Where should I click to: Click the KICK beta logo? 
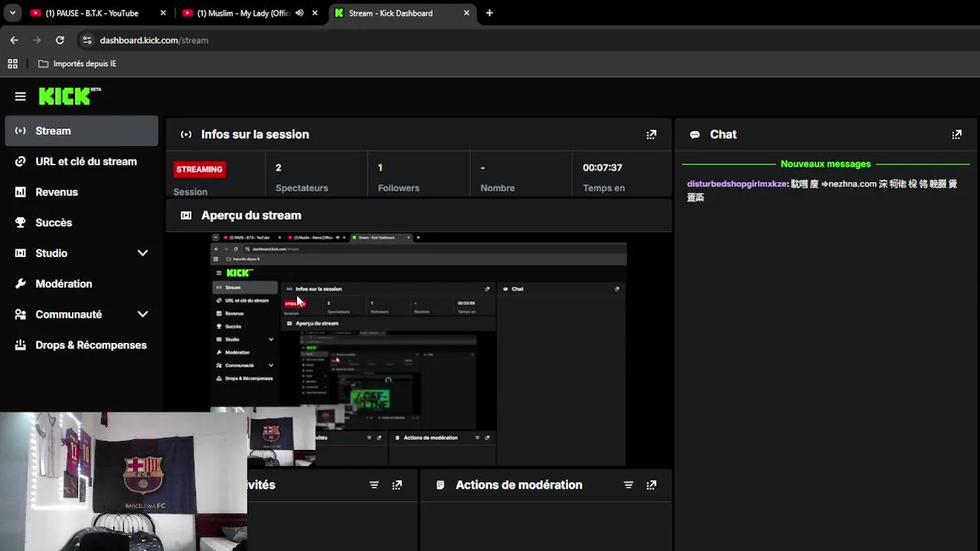[x=70, y=96]
